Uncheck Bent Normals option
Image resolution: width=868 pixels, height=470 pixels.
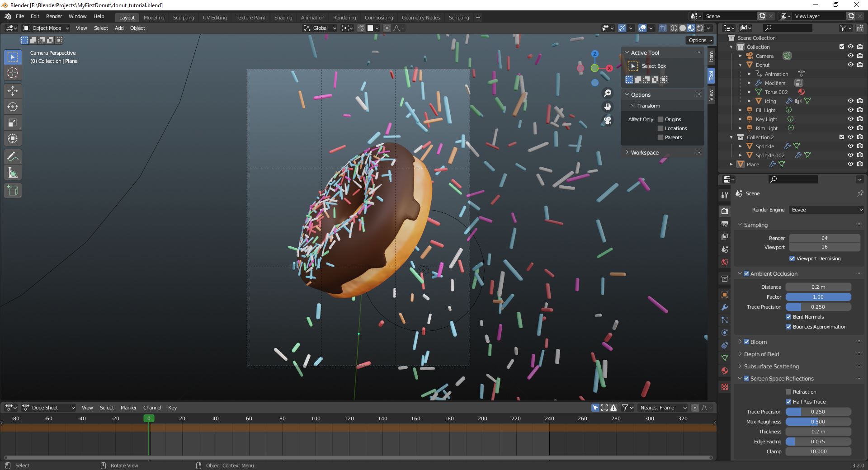click(x=788, y=317)
